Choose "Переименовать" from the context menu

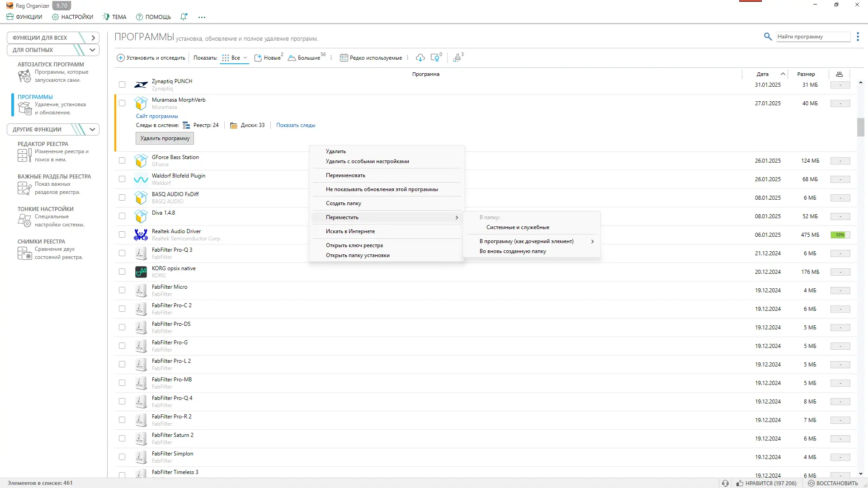[x=345, y=175]
